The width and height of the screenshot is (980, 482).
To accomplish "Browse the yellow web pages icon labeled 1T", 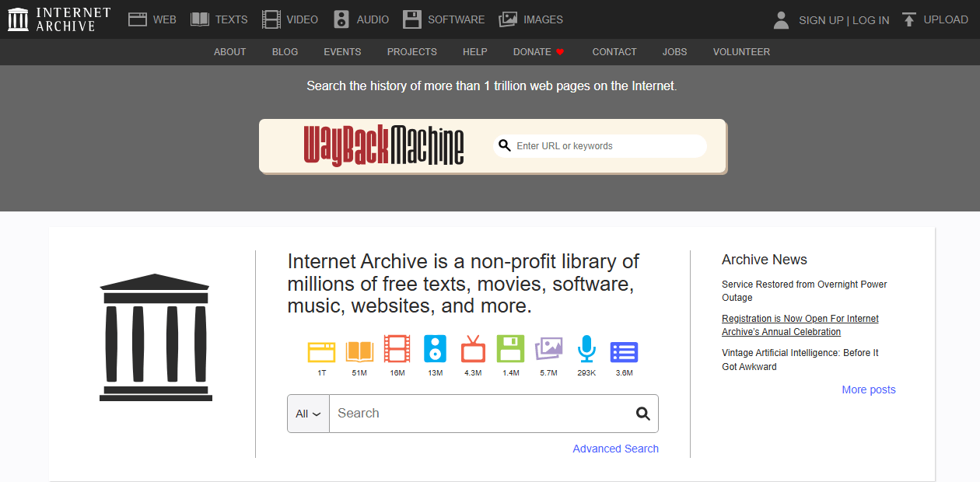I will click(x=321, y=352).
